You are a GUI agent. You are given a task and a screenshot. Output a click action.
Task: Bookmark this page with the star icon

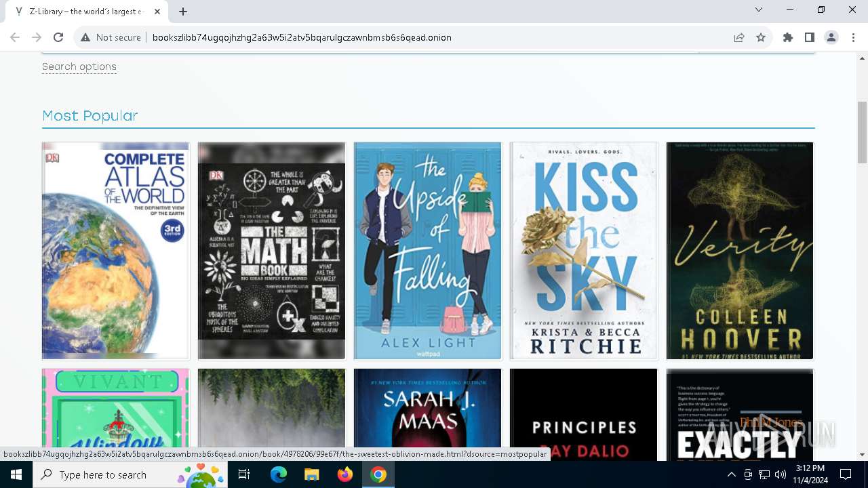click(761, 37)
